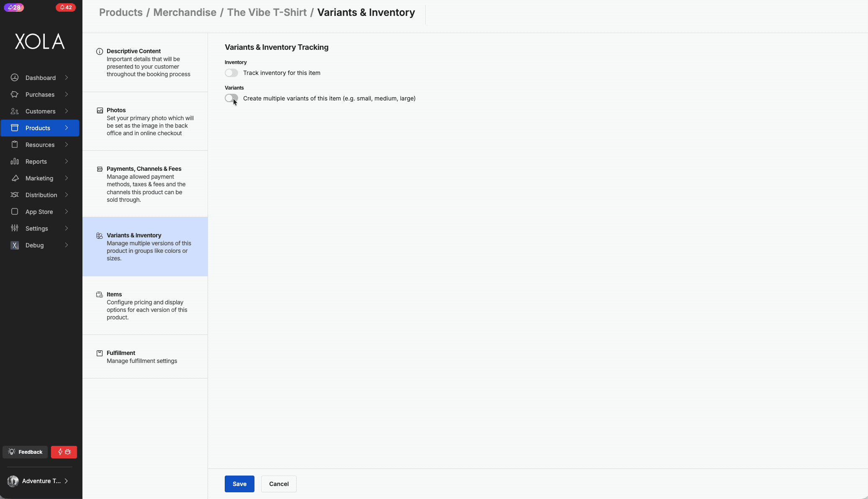
Task: Click the red bug report icon button
Action: (64, 452)
